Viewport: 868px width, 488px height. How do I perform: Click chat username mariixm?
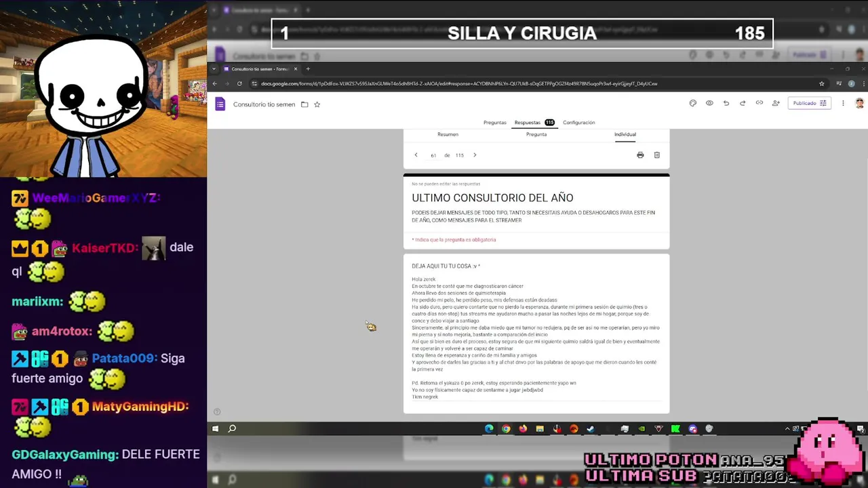(37, 302)
